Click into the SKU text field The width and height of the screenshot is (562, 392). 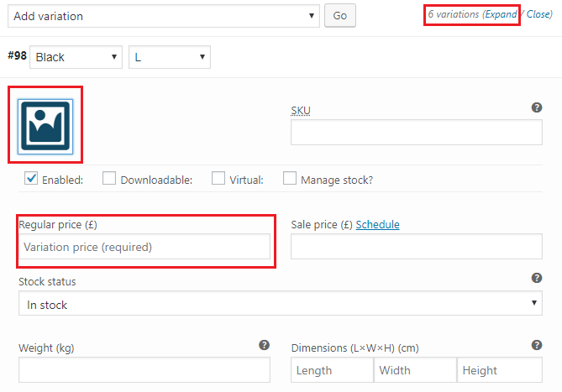(x=417, y=133)
